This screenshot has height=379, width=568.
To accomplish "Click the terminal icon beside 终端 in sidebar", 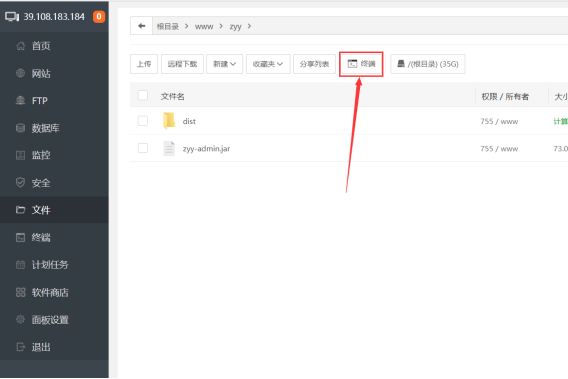I will (x=21, y=237).
